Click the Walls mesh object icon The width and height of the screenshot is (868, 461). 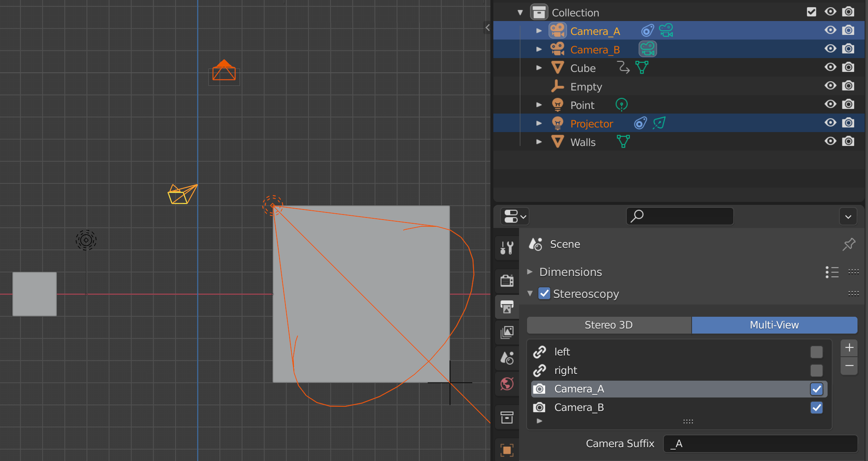point(557,142)
